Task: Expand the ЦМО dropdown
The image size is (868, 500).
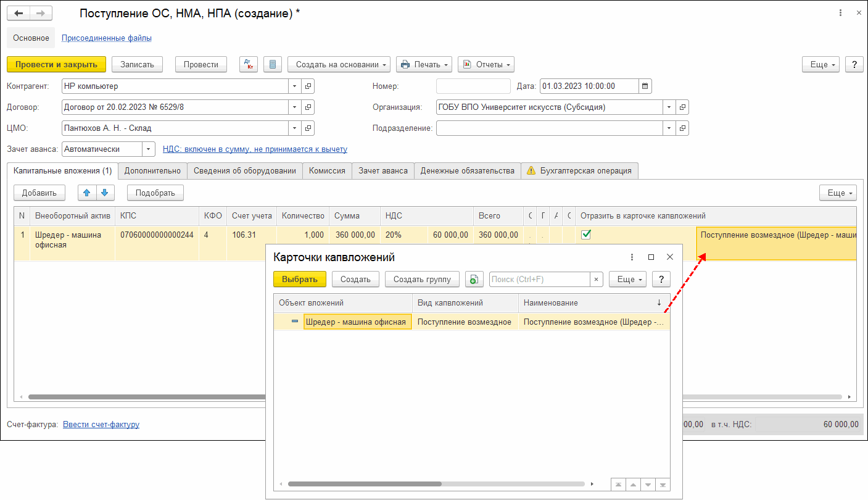Action: (x=295, y=128)
